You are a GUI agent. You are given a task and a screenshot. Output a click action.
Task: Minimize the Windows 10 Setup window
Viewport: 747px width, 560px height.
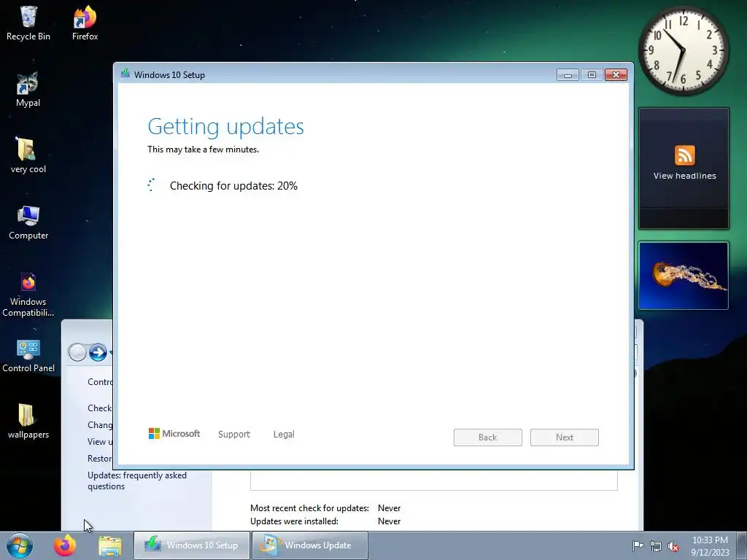point(568,75)
